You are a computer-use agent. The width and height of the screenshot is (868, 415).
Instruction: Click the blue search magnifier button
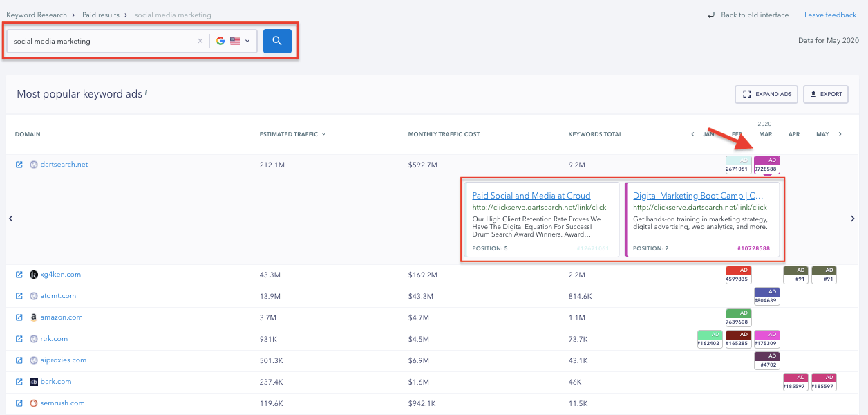coord(277,41)
